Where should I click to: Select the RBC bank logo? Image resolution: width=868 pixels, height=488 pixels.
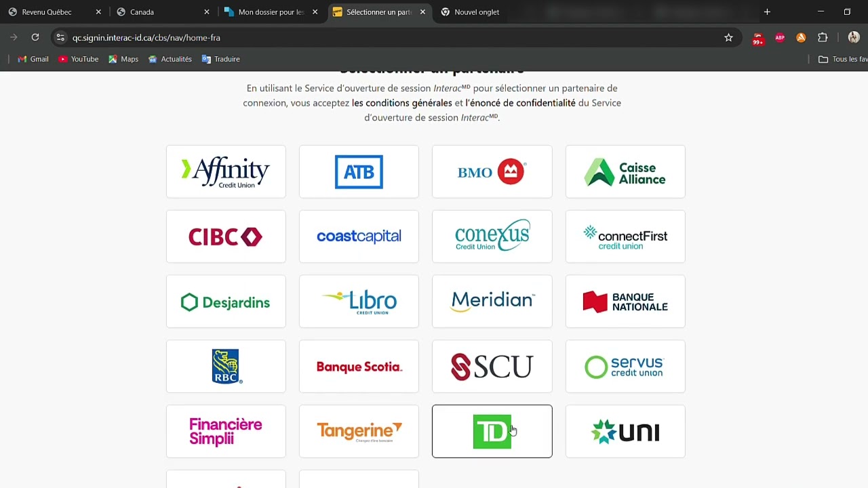click(x=226, y=367)
